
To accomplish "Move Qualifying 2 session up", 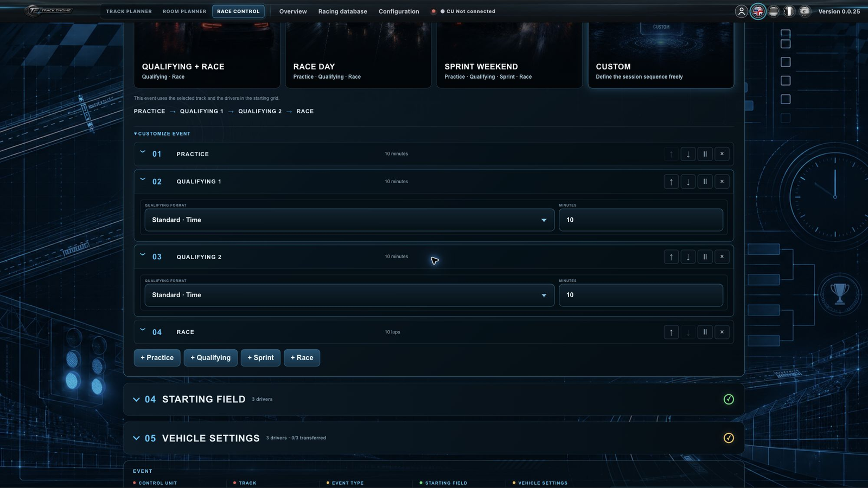I will coord(671,256).
